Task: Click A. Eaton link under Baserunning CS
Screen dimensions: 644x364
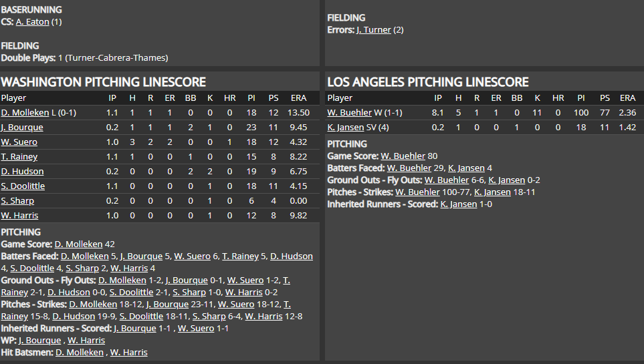Action: [32, 22]
